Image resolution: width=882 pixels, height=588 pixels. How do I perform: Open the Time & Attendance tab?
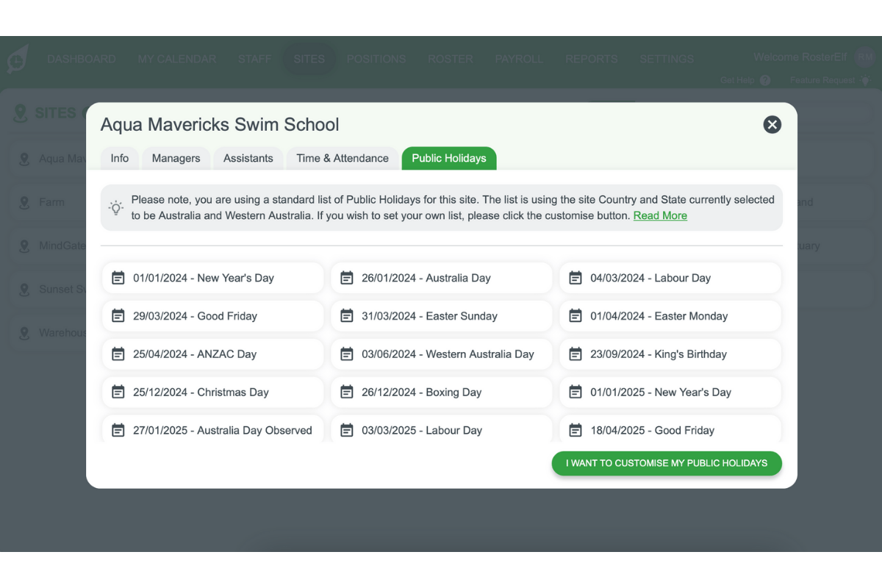tap(342, 158)
